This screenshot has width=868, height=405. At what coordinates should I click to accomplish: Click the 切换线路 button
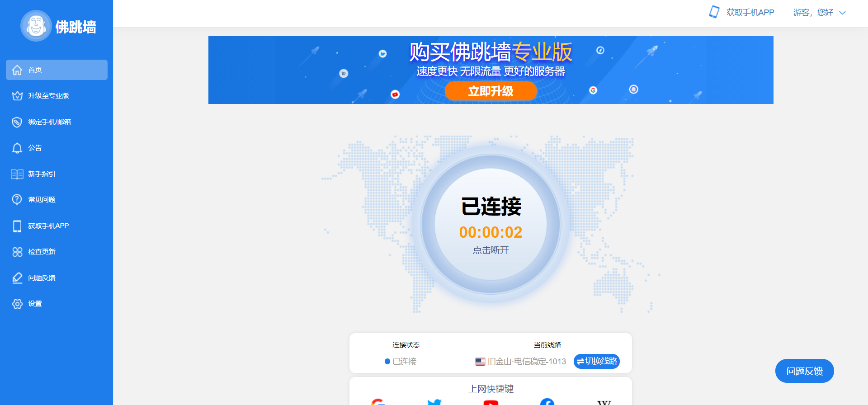597,361
